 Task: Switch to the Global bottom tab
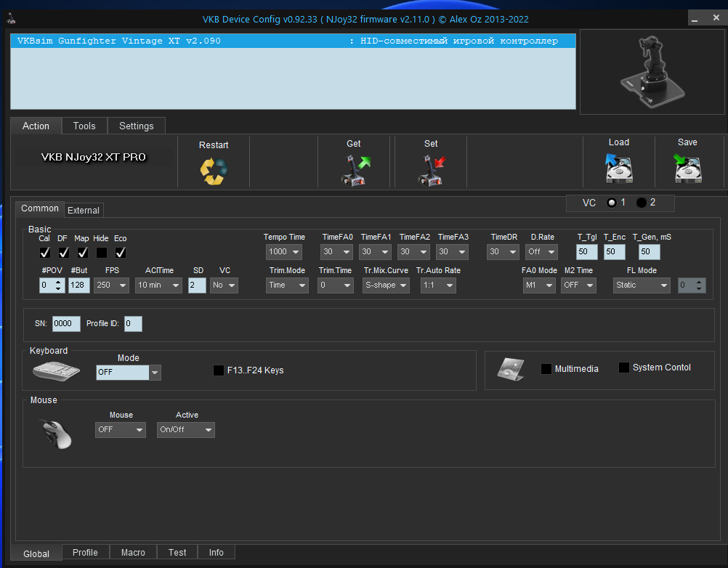[x=36, y=553]
